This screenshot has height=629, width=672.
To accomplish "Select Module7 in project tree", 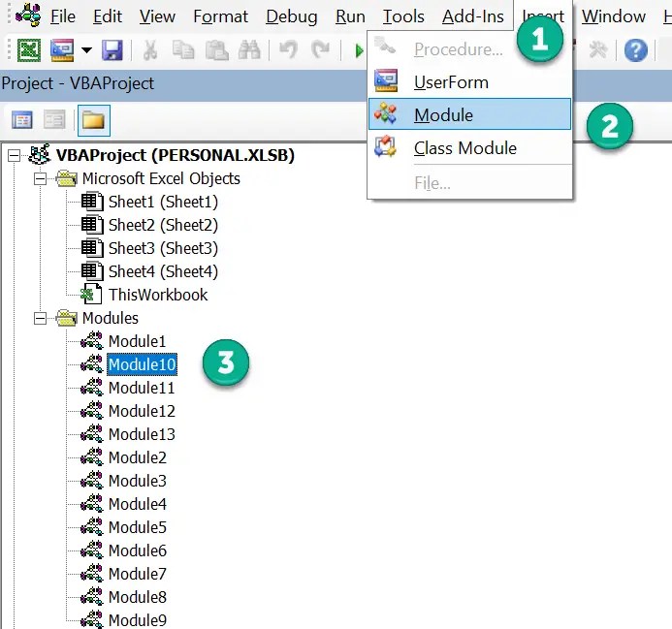I will [137, 574].
